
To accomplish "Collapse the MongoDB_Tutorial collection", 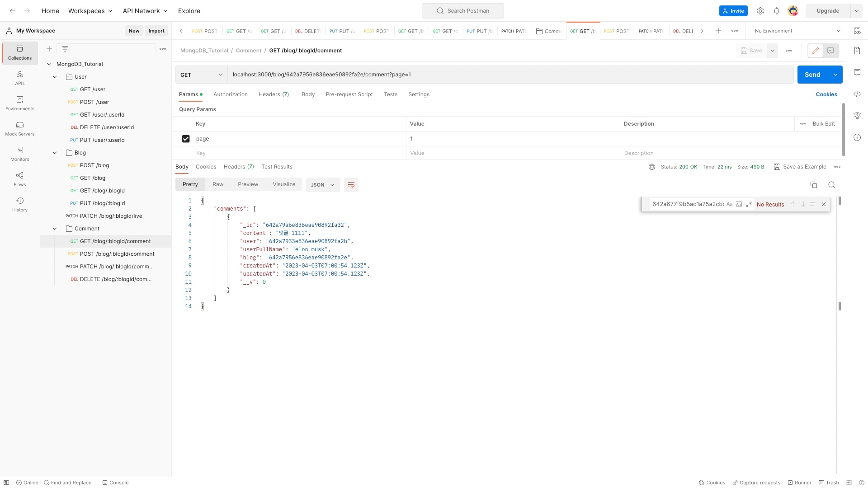I will click(x=49, y=64).
